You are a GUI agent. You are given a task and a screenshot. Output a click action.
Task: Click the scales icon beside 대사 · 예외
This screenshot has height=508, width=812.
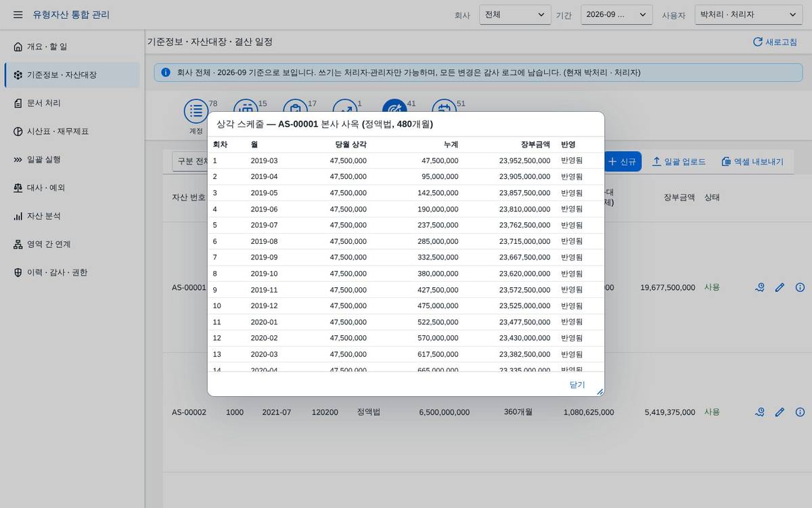[18, 188]
